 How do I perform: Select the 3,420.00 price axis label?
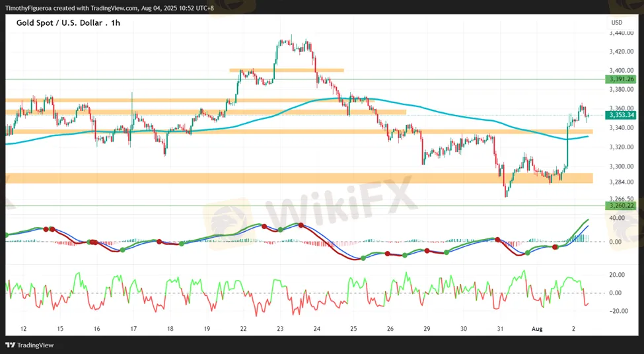click(x=622, y=52)
